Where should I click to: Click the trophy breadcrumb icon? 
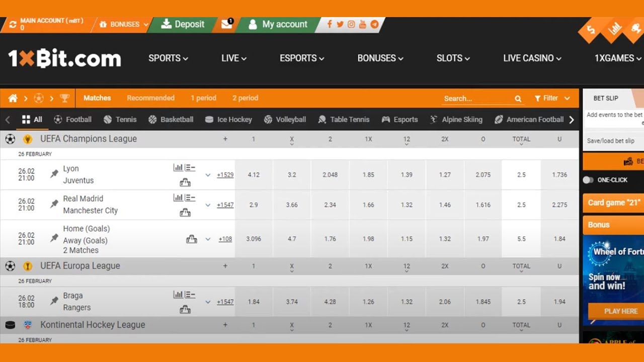pyautogui.click(x=64, y=98)
